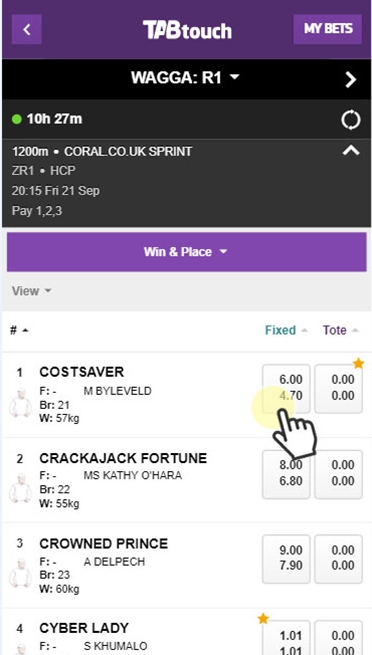
Task: Click Crowned Prince's jockey silks icon
Action: pyautogui.click(x=20, y=573)
